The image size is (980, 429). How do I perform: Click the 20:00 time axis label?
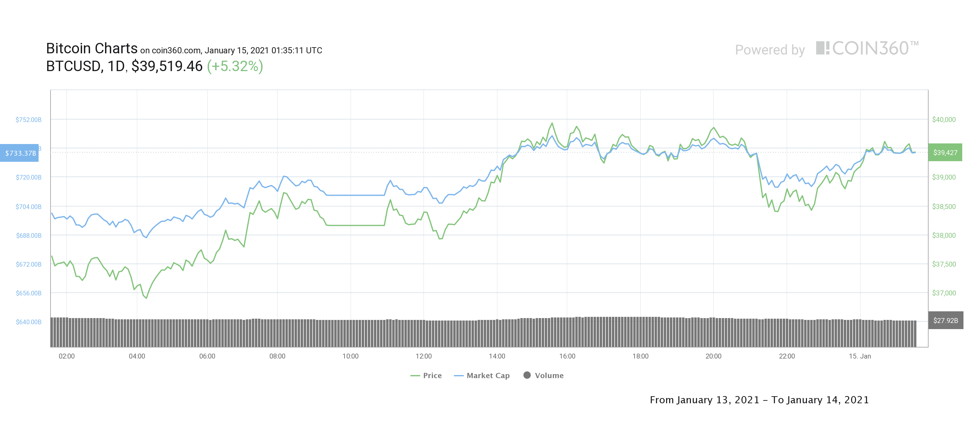click(x=713, y=356)
